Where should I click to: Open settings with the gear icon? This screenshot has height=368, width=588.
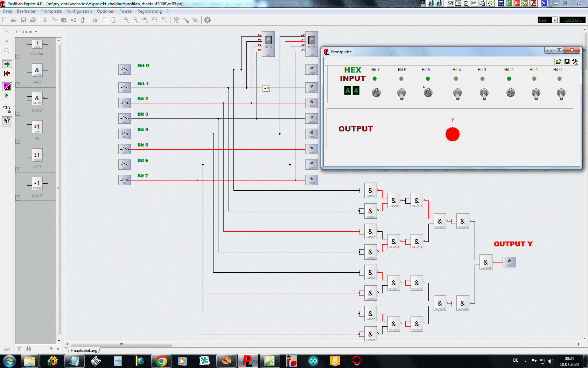(x=208, y=20)
